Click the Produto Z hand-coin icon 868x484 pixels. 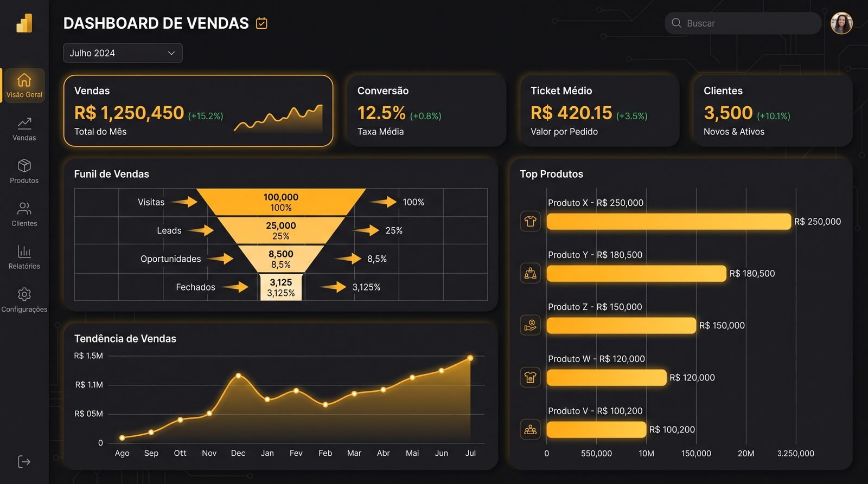click(530, 325)
